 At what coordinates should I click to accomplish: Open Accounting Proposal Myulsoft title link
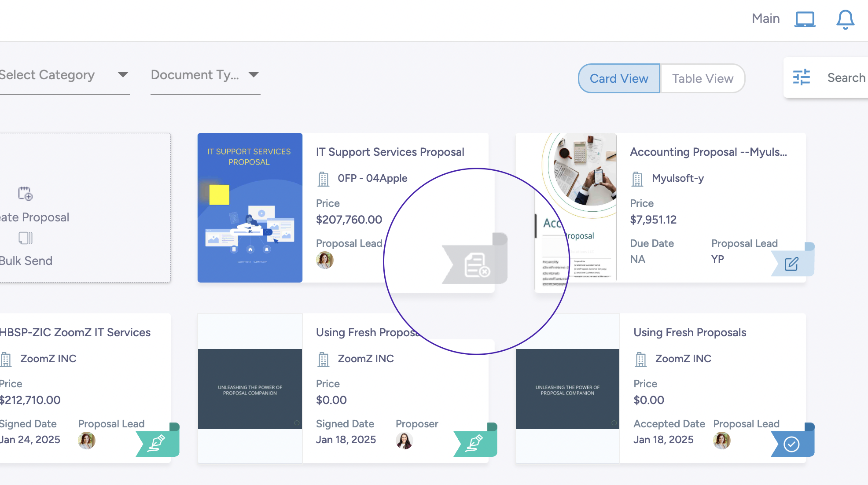coord(708,152)
